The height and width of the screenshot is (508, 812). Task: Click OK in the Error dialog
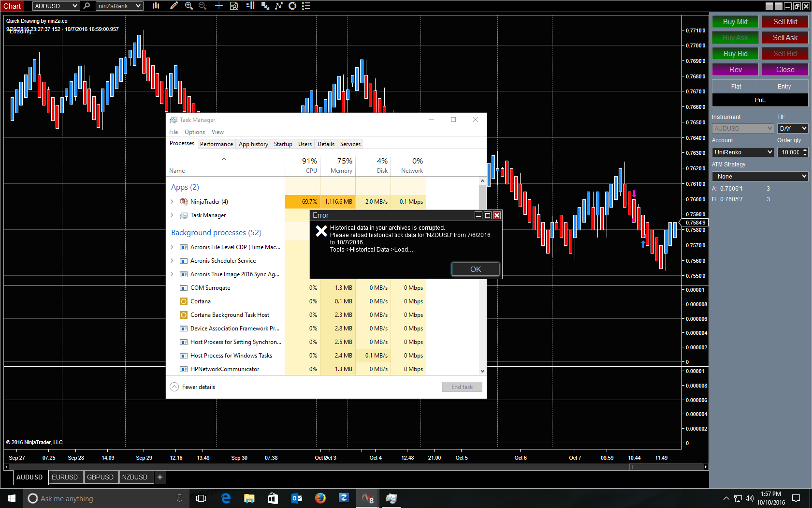(x=476, y=269)
